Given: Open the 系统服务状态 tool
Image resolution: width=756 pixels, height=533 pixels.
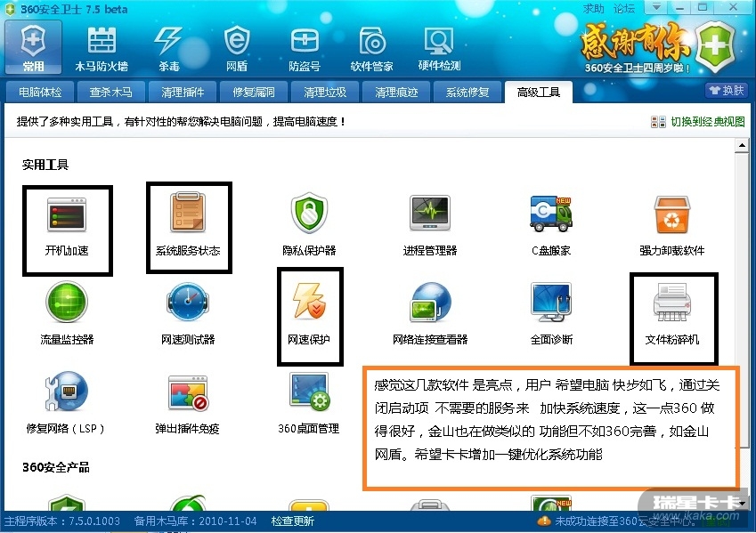Looking at the screenshot, I should [x=188, y=224].
